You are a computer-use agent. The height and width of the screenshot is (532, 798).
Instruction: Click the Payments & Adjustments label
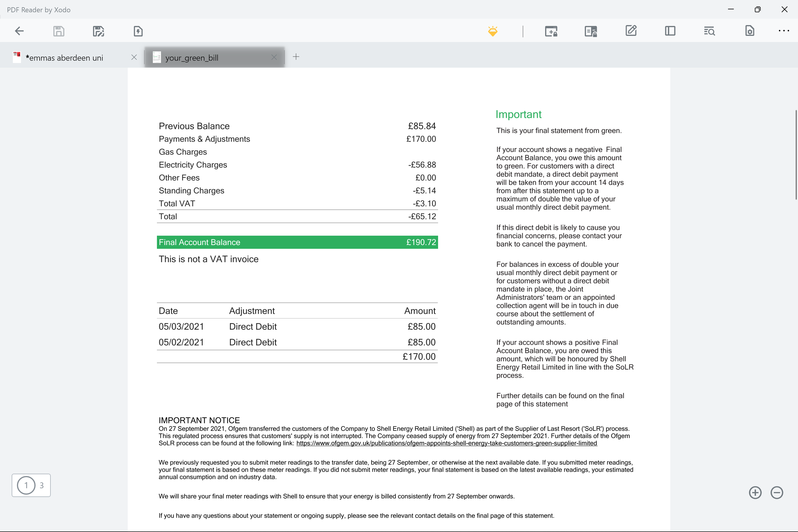pos(204,139)
